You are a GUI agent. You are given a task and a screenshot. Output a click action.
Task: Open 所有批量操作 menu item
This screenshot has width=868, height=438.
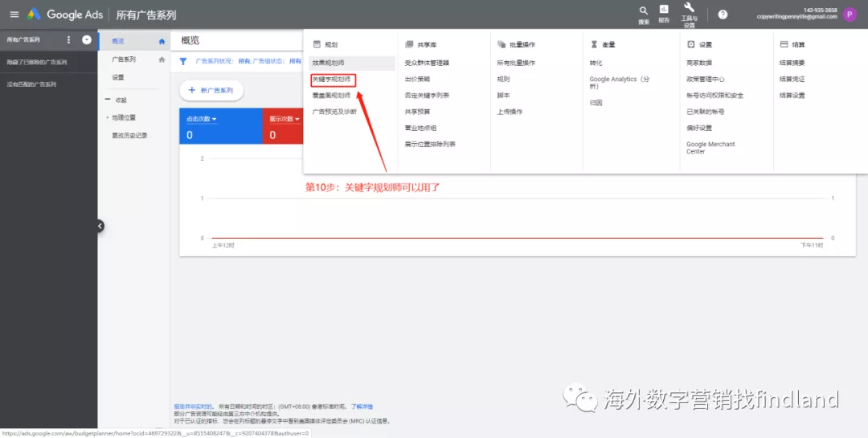[516, 63]
